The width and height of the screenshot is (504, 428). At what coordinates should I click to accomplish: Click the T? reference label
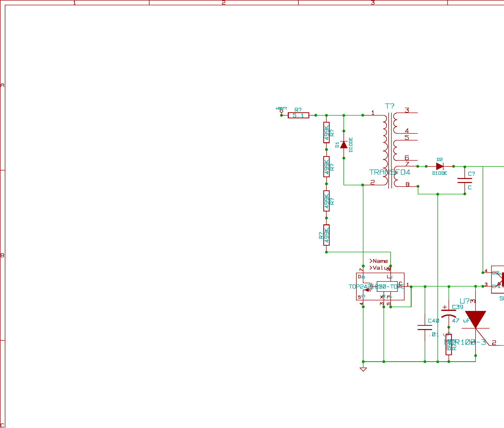coord(389,106)
